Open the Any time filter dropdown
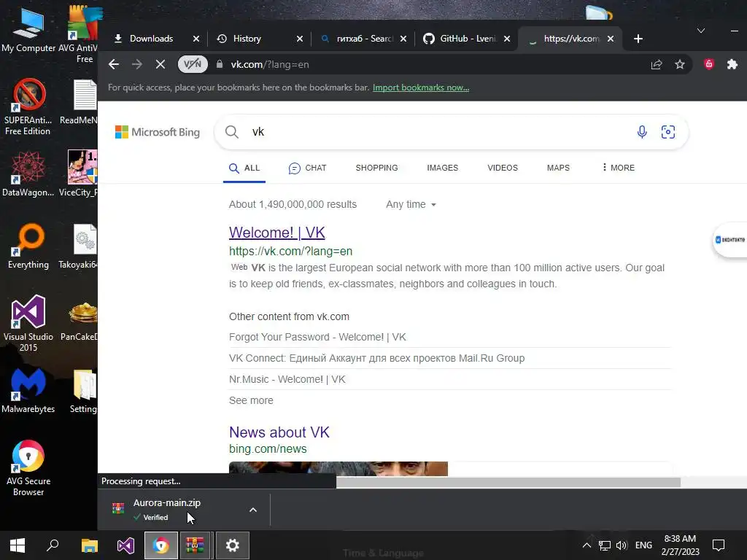Viewport: 747px width, 560px height. coord(411,204)
